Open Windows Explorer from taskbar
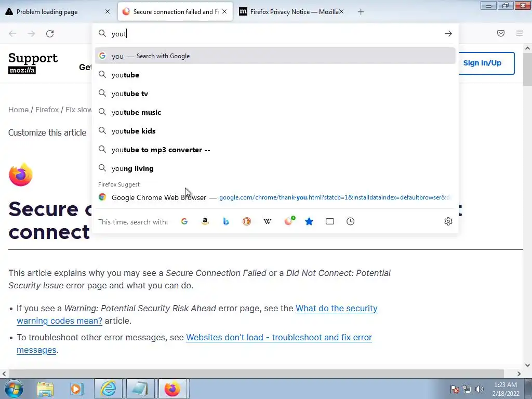 click(46, 389)
